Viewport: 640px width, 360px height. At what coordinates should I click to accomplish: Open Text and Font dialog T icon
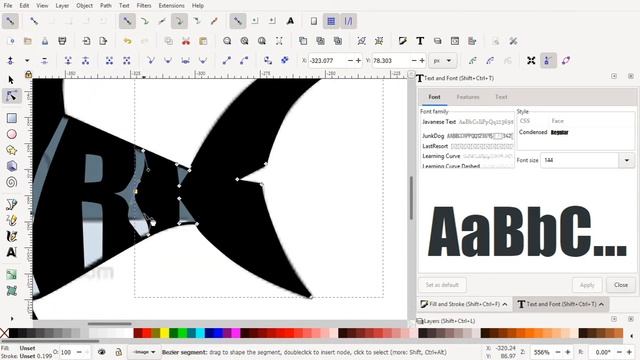[x=420, y=41]
